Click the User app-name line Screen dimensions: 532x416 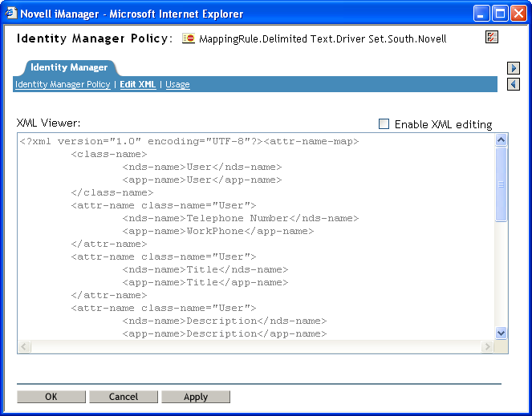pyautogui.click(x=202, y=180)
